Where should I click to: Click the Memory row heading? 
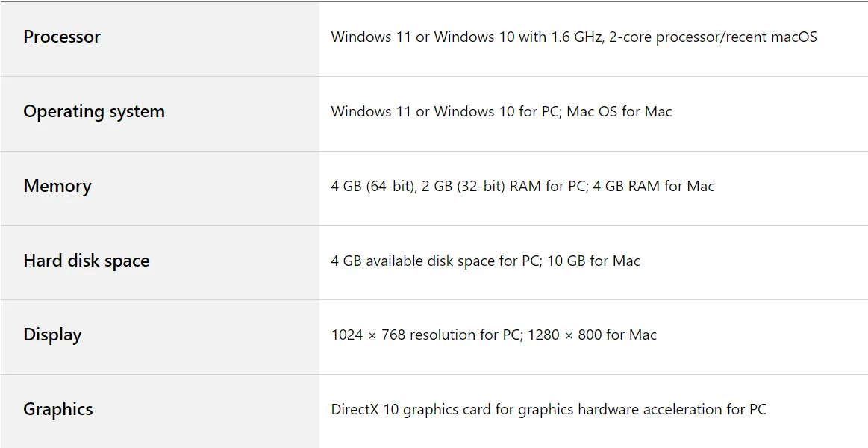57,186
